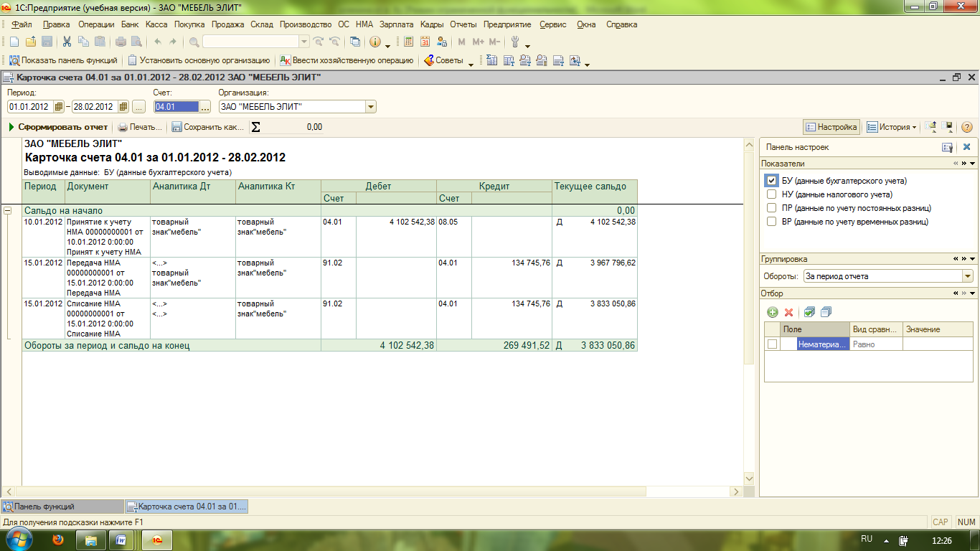Click Установить основную организацию
The image size is (980, 551).
(199, 61)
